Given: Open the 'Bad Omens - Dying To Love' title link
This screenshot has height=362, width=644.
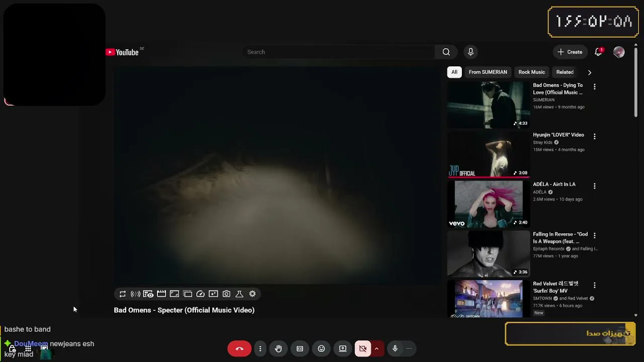Looking at the screenshot, I should coord(558,89).
